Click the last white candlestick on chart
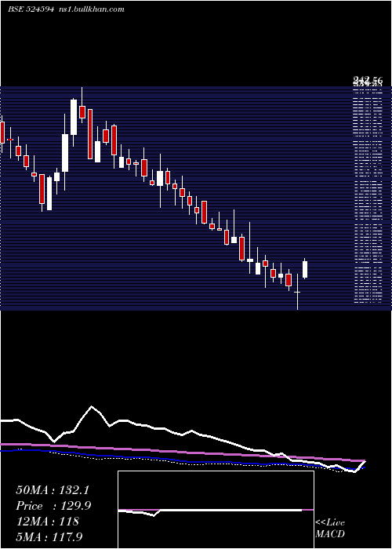Screen dimensions: 392x549 click(x=305, y=269)
